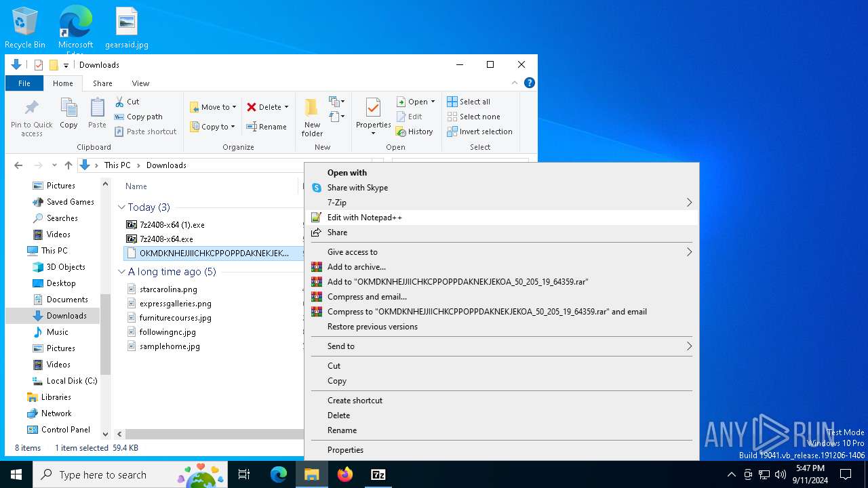
Task: Open the Help question mark icon
Action: [530, 83]
